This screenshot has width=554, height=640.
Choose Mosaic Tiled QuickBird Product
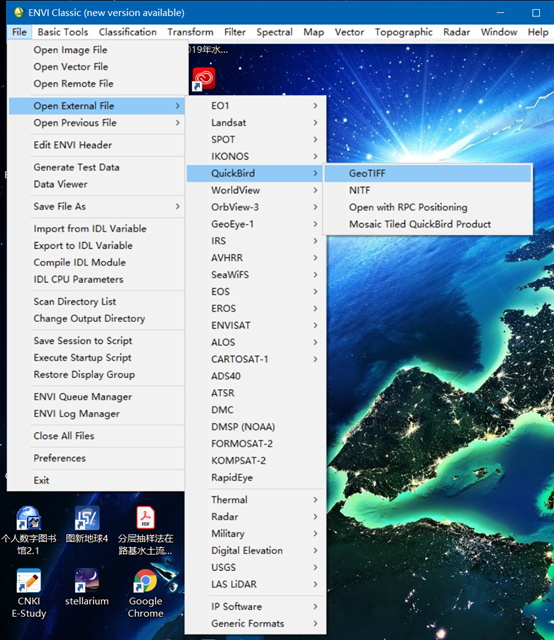pyautogui.click(x=428, y=224)
